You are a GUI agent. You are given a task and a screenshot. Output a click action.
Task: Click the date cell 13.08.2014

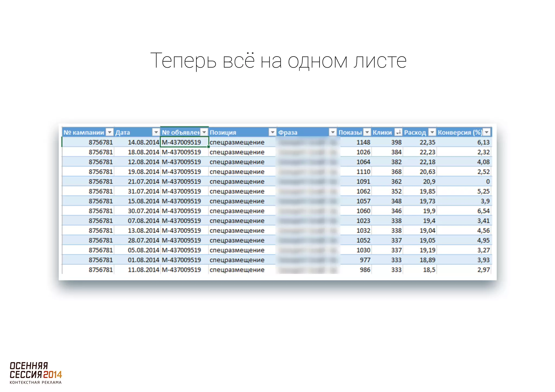137,230
